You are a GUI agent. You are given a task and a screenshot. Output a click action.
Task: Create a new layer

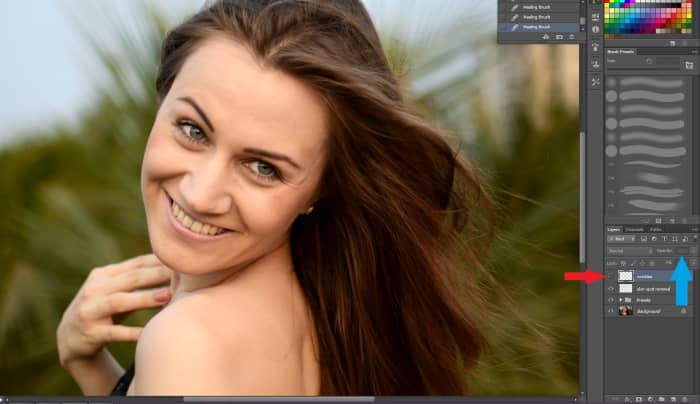point(673,399)
